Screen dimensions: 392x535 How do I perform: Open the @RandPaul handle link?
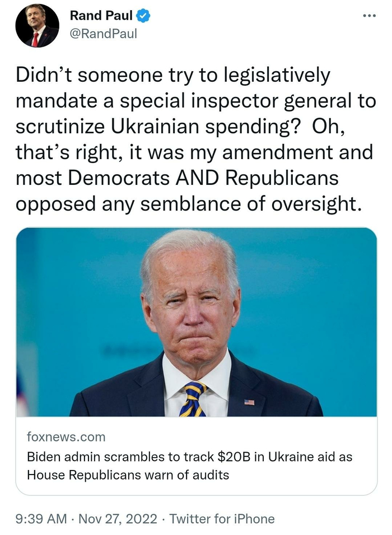(103, 34)
